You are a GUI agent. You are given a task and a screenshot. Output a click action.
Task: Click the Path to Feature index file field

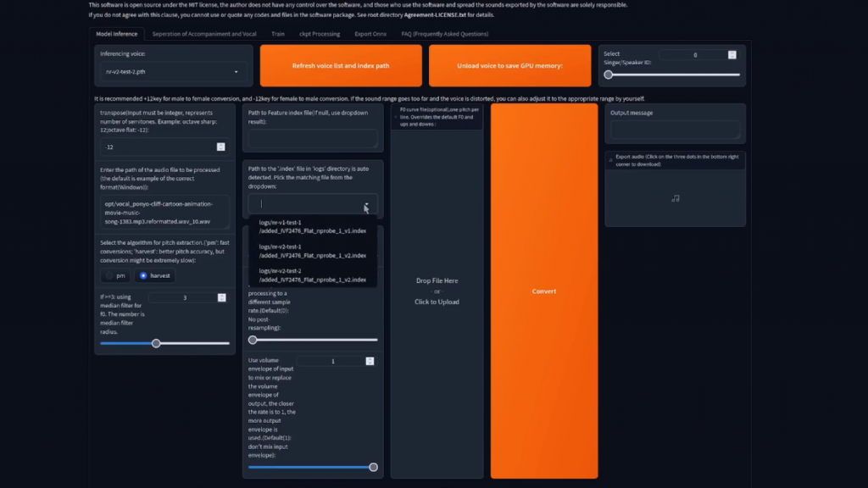pyautogui.click(x=313, y=138)
